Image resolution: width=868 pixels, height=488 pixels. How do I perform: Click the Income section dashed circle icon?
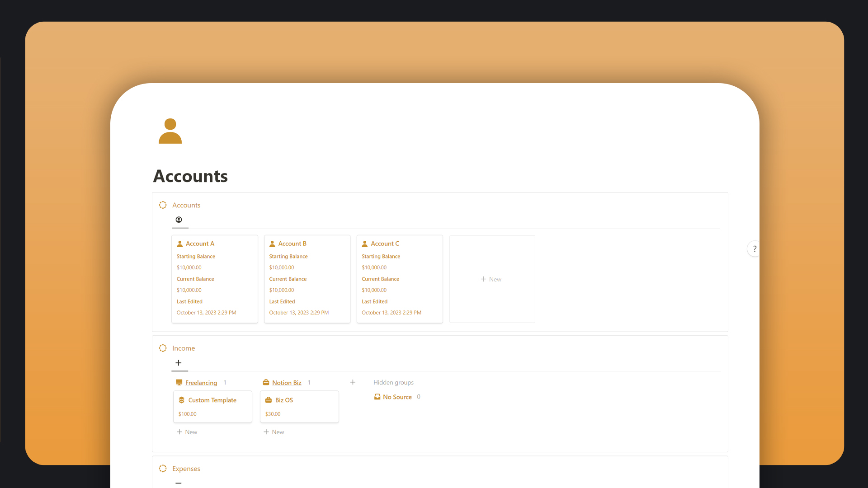tap(163, 348)
